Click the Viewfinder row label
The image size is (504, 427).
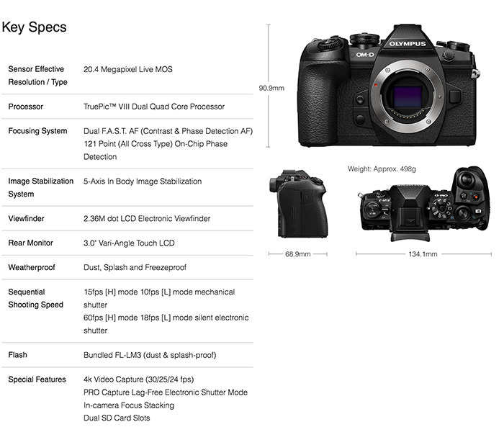click(26, 218)
